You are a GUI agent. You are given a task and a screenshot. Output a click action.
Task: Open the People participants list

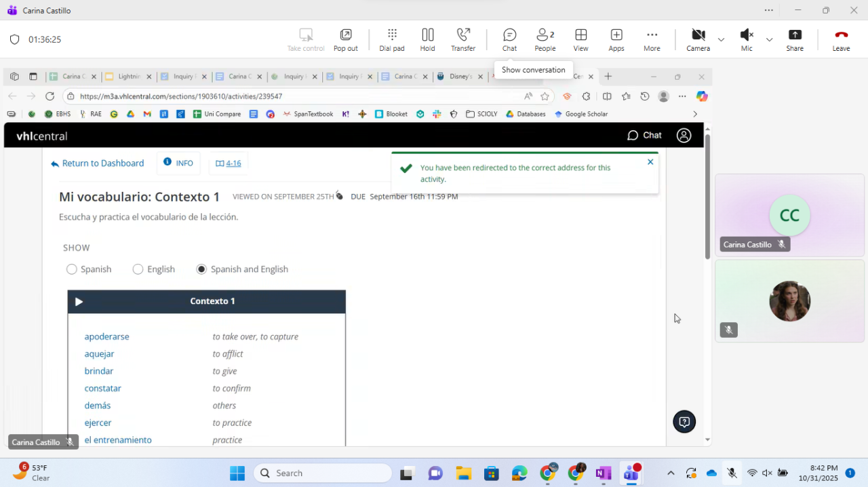(545, 39)
